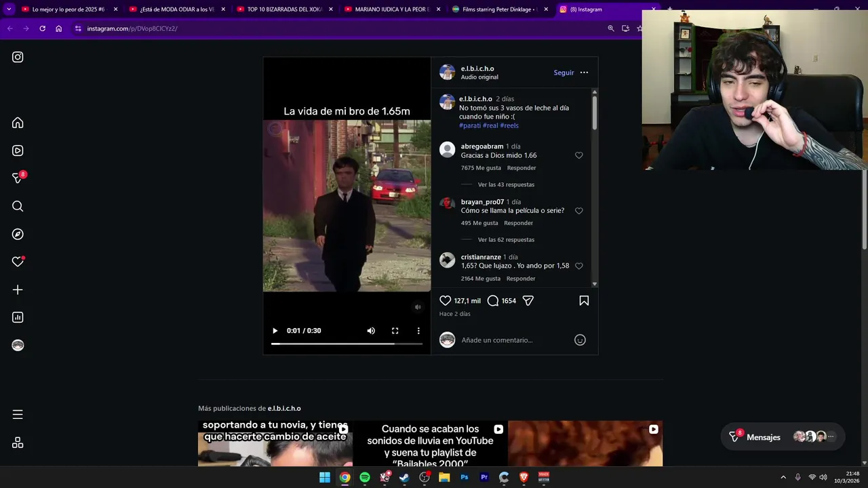Open the profile avatar in sidebar
Viewport: 868px width, 488px height.
[18, 345]
